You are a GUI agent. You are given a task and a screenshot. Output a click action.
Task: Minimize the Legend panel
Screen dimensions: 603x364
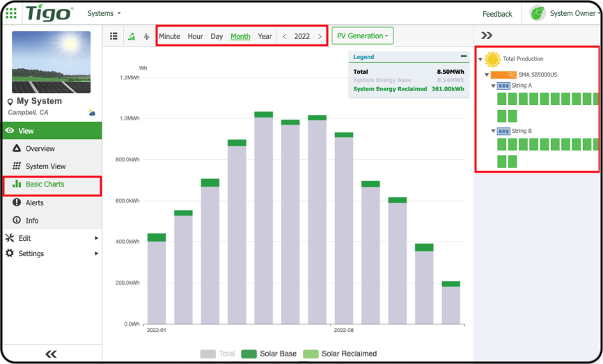464,56
